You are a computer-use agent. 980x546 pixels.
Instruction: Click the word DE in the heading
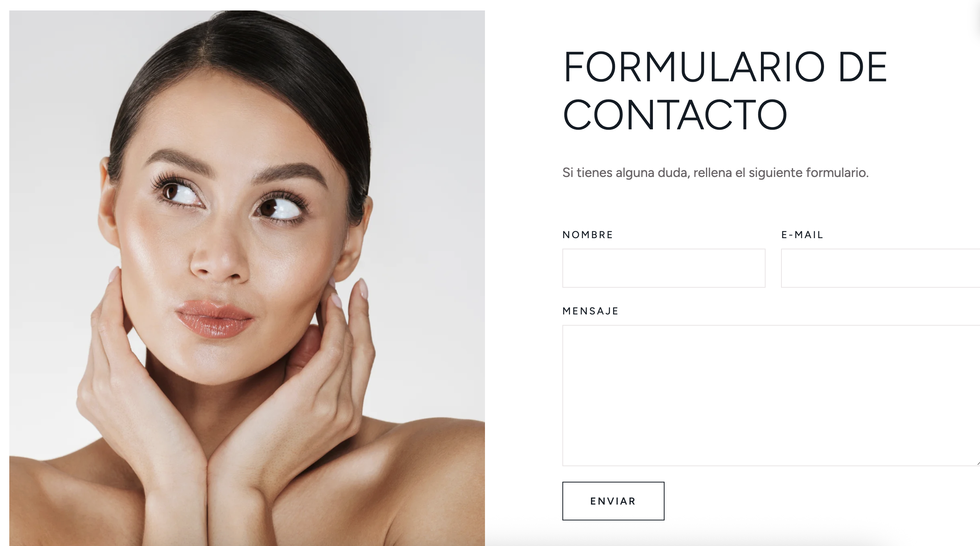coord(863,67)
